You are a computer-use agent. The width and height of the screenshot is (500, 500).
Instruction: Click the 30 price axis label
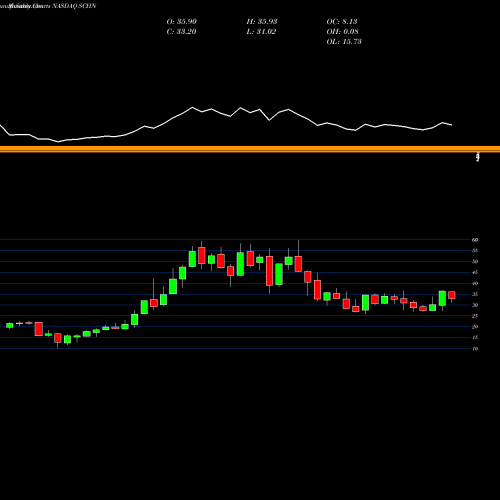[x=475, y=305]
